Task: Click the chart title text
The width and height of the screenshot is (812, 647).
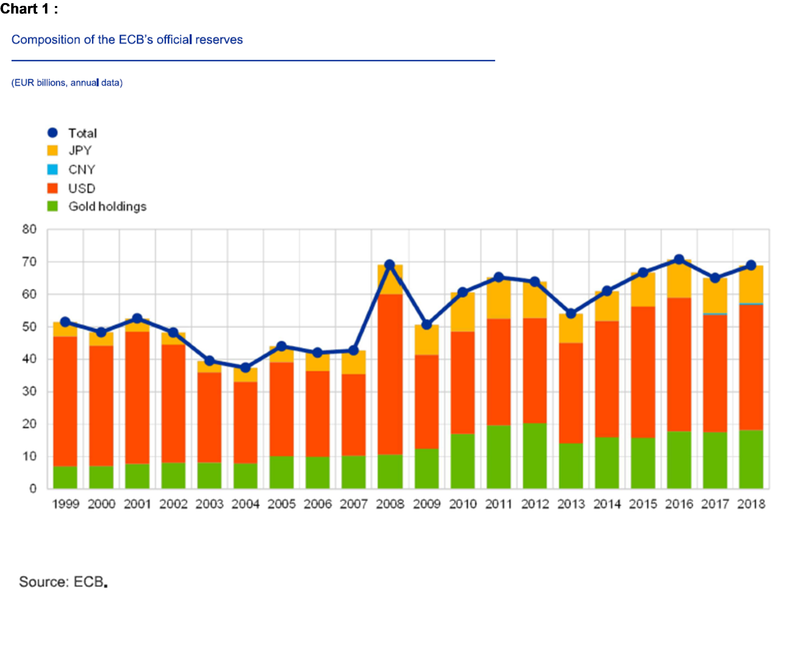Action: [127, 40]
